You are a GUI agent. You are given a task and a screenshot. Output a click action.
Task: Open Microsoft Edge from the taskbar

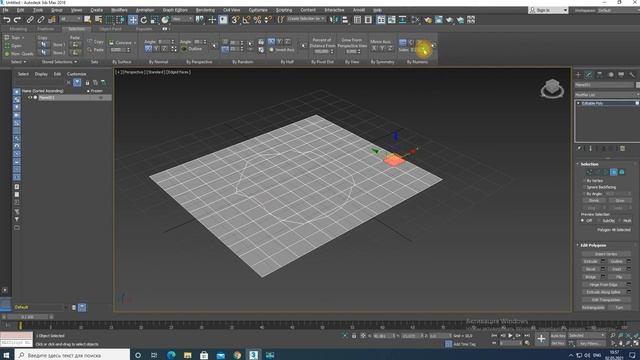tap(171, 355)
